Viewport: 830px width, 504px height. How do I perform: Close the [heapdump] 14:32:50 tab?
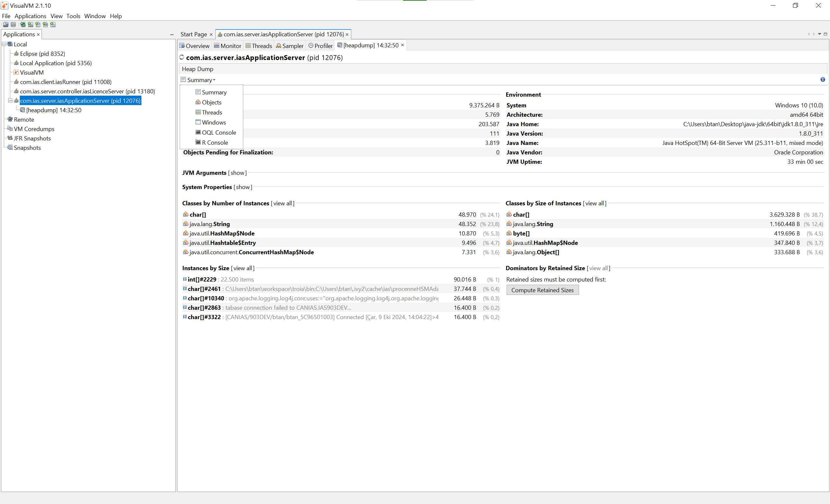(402, 45)
